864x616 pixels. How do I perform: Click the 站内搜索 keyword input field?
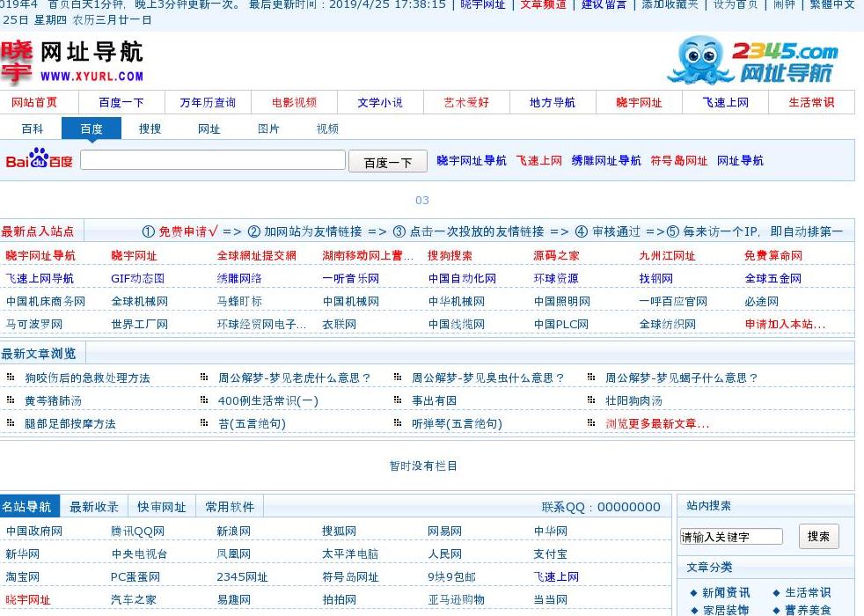(x=731, y=537)
